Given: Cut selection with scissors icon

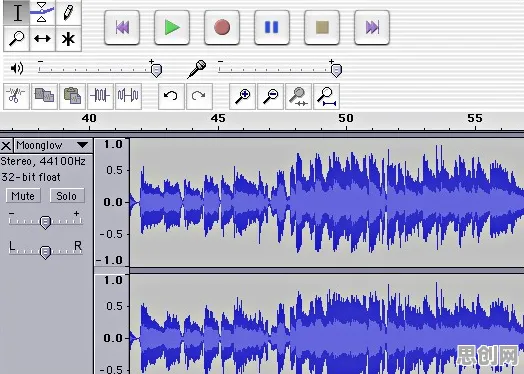Looking at the screenshot, I should pyautogui.click(x=16, y=96).
